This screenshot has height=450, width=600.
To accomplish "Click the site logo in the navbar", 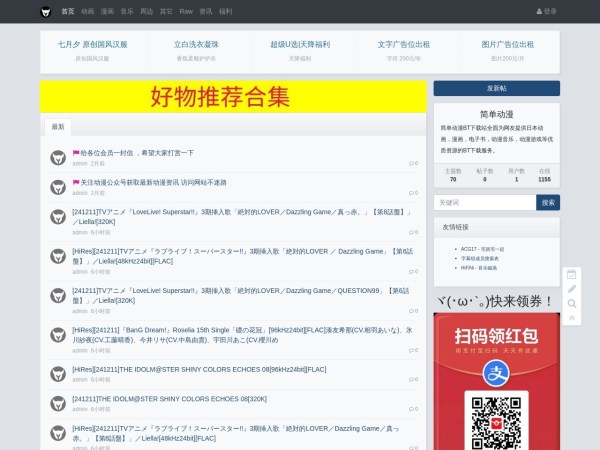I will (46, 11).
